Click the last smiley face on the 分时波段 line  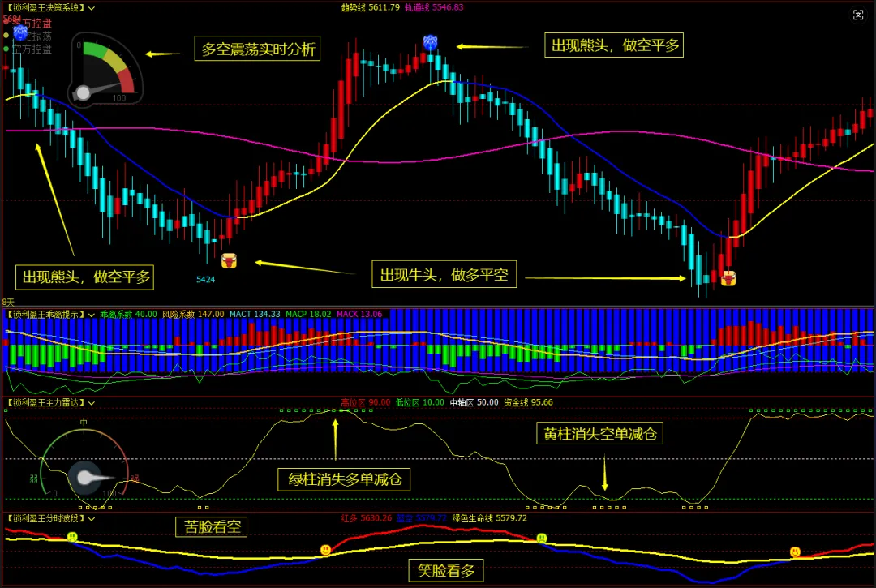(x=795, y=552)
